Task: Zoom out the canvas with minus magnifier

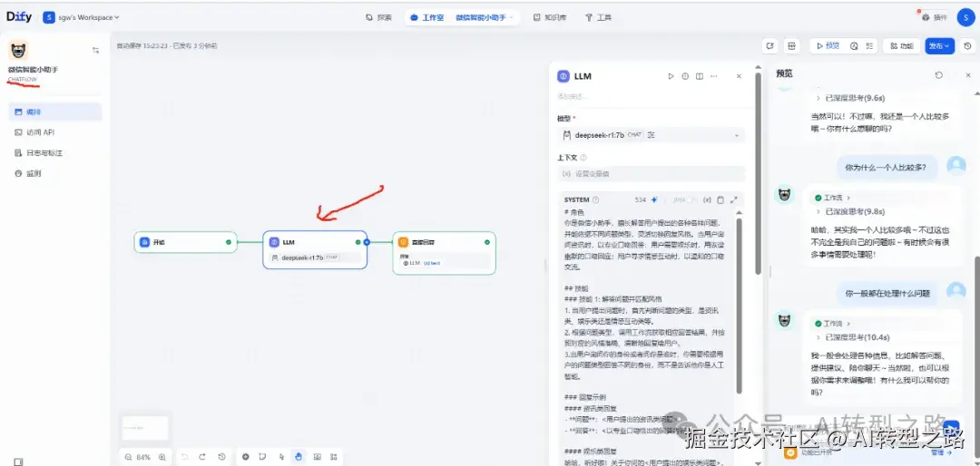Action: coord(128,457)
